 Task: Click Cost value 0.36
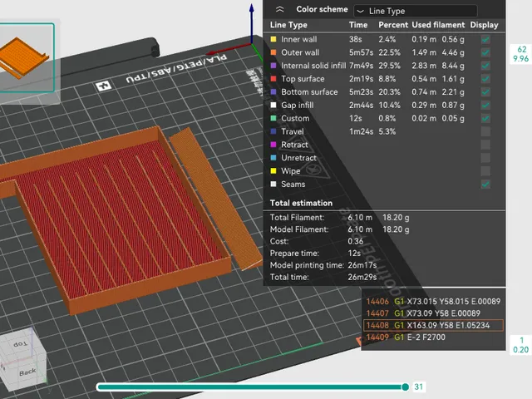(356, 241)
